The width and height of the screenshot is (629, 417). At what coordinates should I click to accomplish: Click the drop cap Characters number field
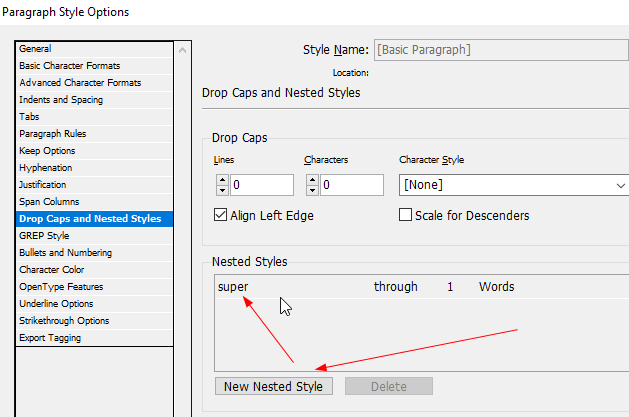tap(351, 185)
